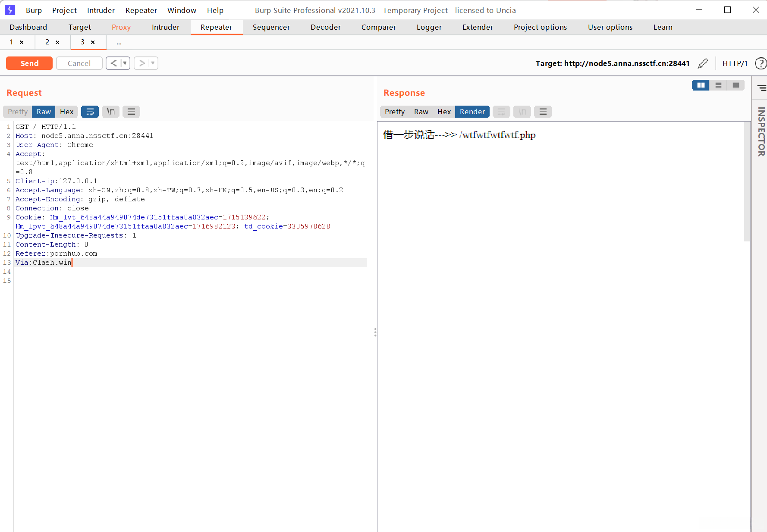Close Repeater tab 1

pyautogui.click(x=22, y=42)
